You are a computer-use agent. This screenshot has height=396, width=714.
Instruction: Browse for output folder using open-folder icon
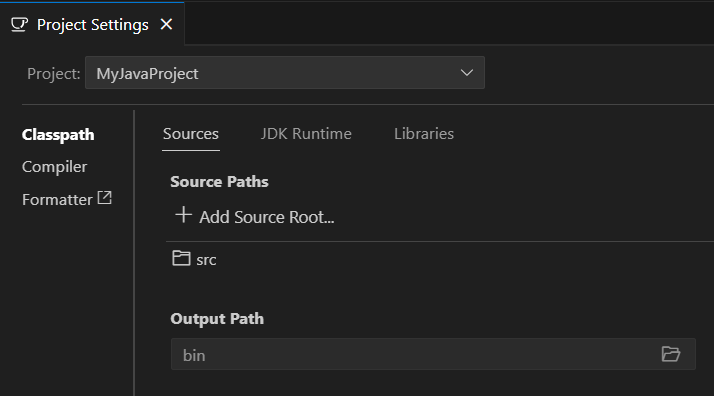click(x=671, y=354)
